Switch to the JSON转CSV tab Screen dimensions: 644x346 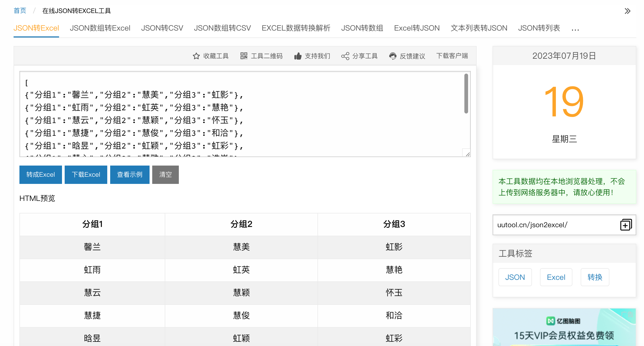[x=162, y=28]
